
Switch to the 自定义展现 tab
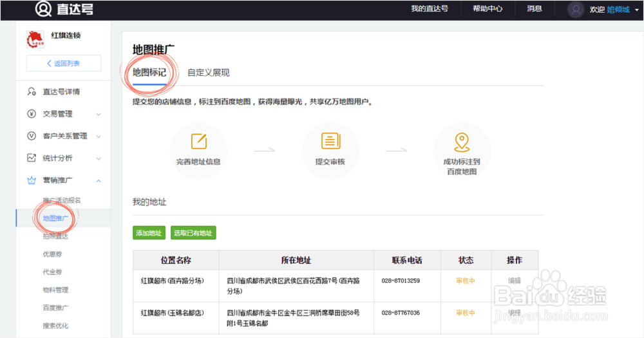208,73
